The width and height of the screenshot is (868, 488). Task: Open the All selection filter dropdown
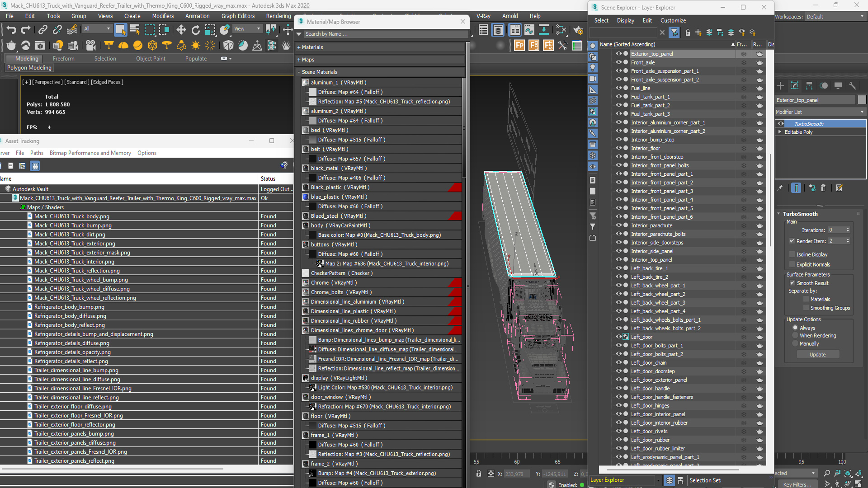pos(97,28)
